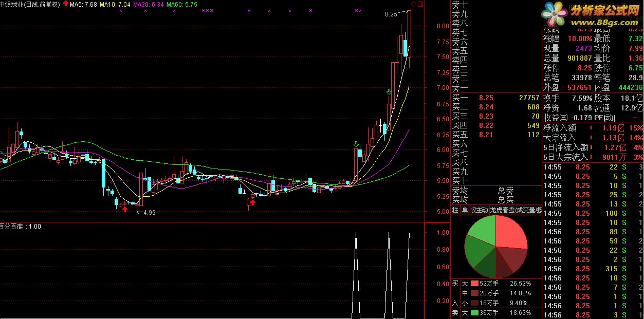Open 龙虎看盘 volume tab
The width and height of the screenshot is (644, 319).
516,210
